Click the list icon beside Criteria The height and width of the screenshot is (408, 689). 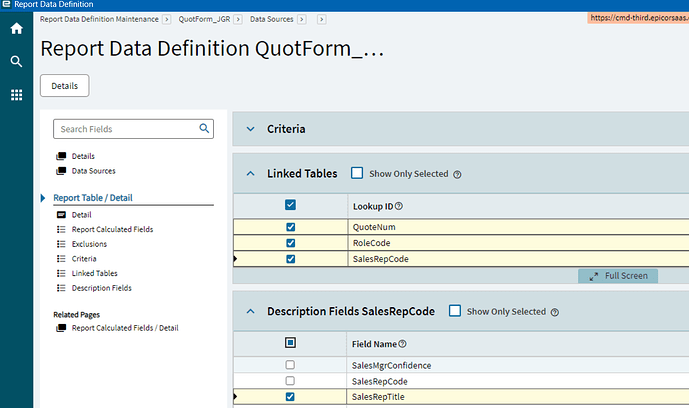61,259
